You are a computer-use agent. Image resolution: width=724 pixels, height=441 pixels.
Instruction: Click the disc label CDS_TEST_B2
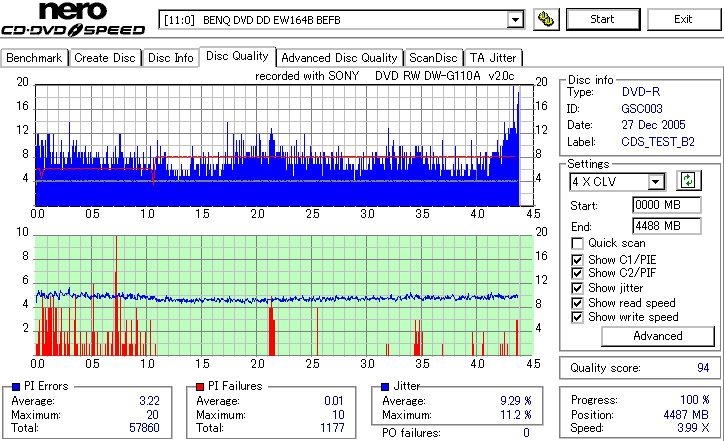(x=658, y=142)
